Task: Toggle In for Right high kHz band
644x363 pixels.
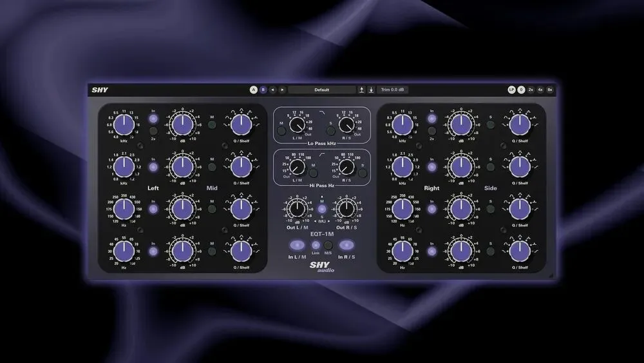Action: [431, 119]
